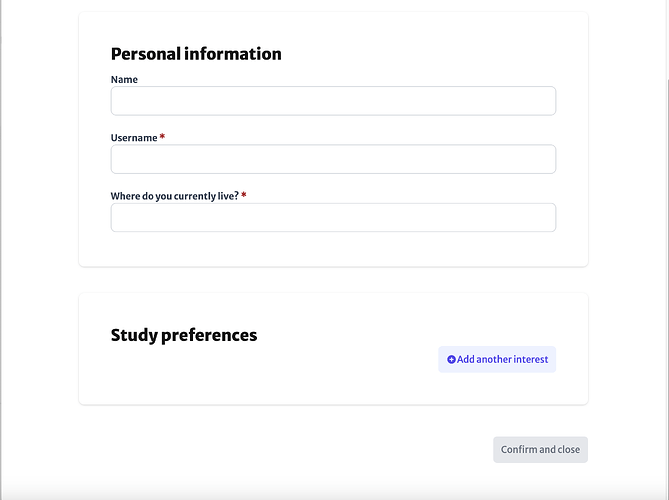
Task: Click the gap between the two form cards
Action: tap(333, 280)
